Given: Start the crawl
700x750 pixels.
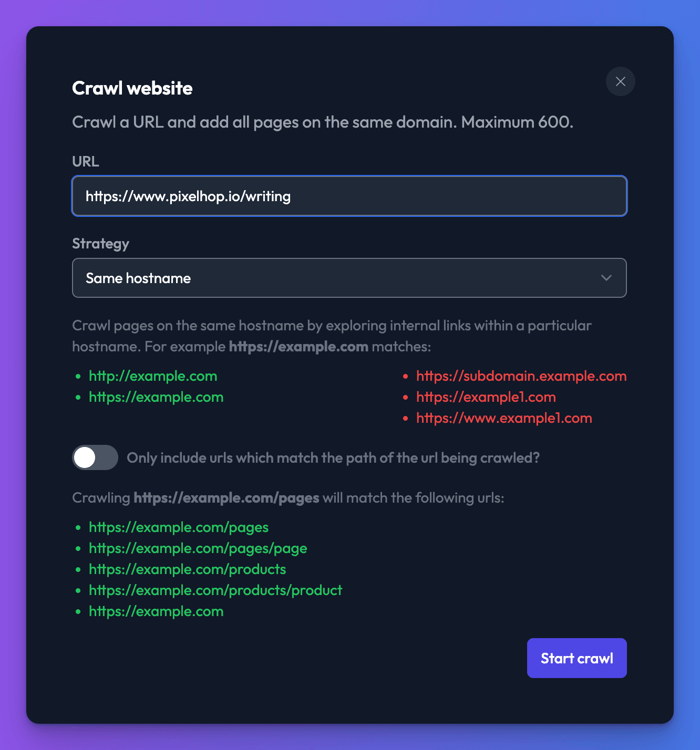Looking at the screenshot, I should (x=577, y=658).
